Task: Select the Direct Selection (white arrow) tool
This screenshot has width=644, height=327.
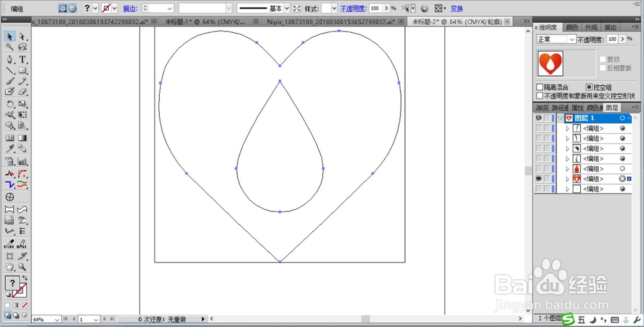Action: pyautogui.click(x=22, y=37)
